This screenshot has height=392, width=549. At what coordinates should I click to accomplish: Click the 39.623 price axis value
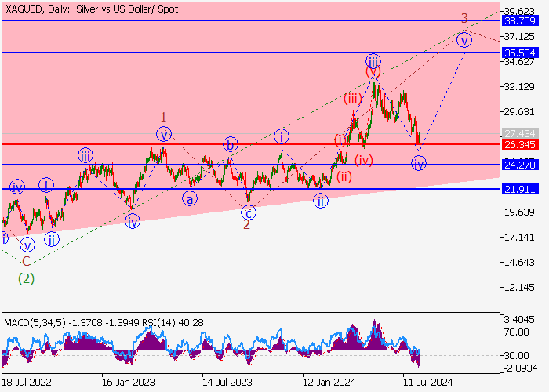point(519,11)
